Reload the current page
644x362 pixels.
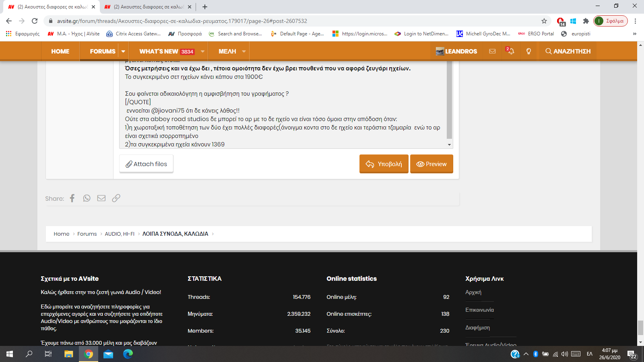35,21
